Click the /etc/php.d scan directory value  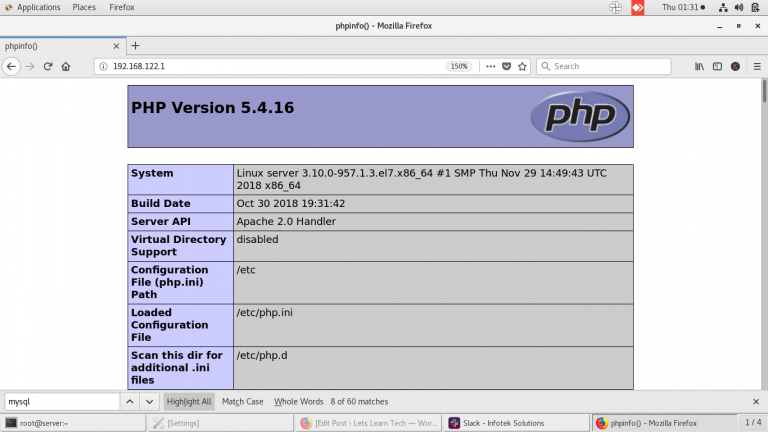(x=262, y=355)
